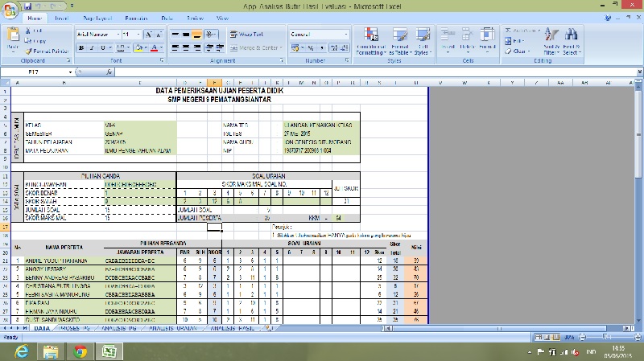Open Internet Explorer from taskbar

(x=22, y=351)
